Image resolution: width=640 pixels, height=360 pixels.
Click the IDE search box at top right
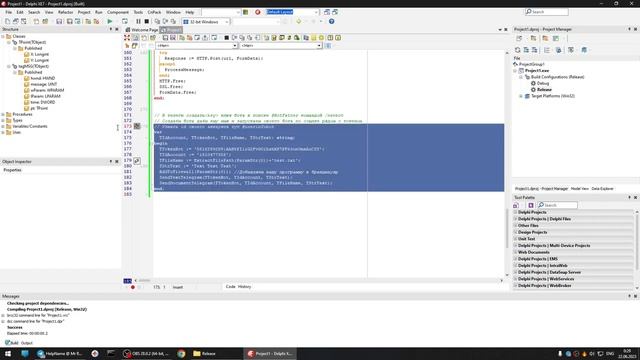coord(547,12)
